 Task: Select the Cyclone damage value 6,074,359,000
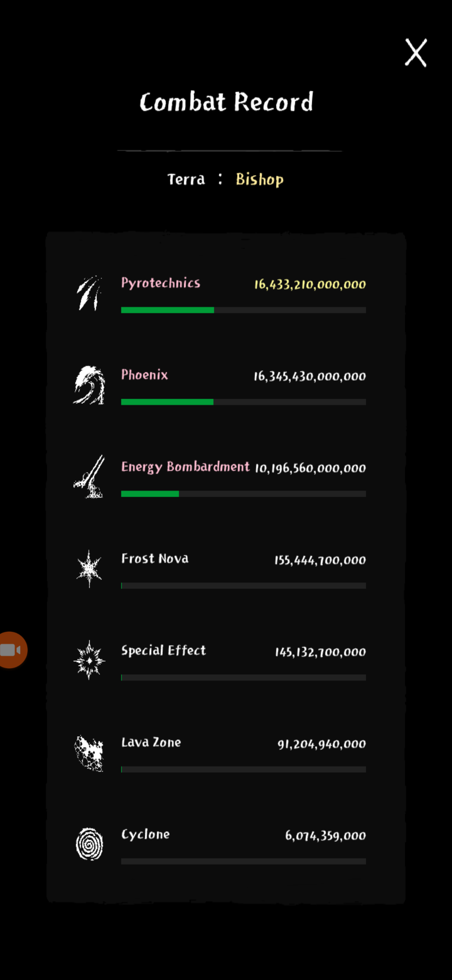coord(325,836)
